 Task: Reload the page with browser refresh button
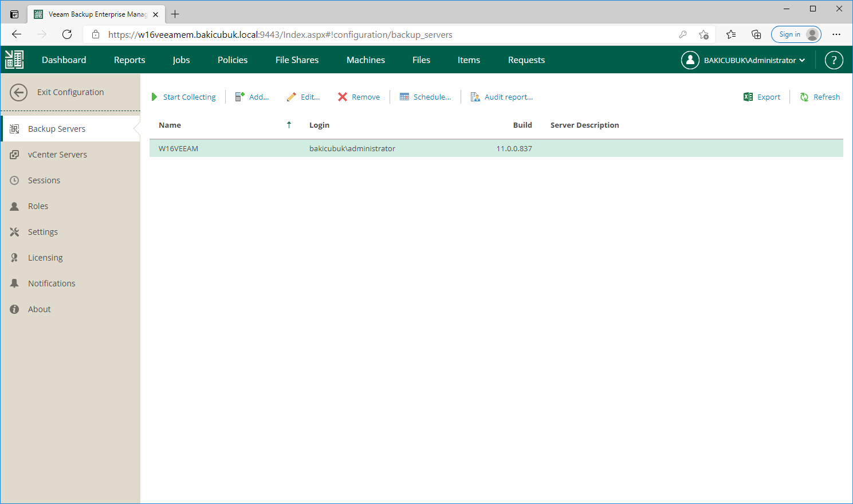point(67,34)
